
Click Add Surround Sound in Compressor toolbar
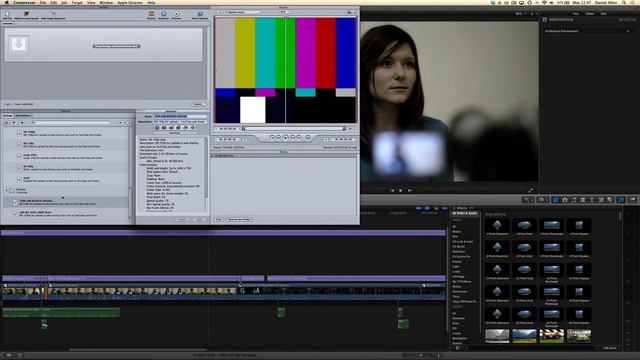26,14
